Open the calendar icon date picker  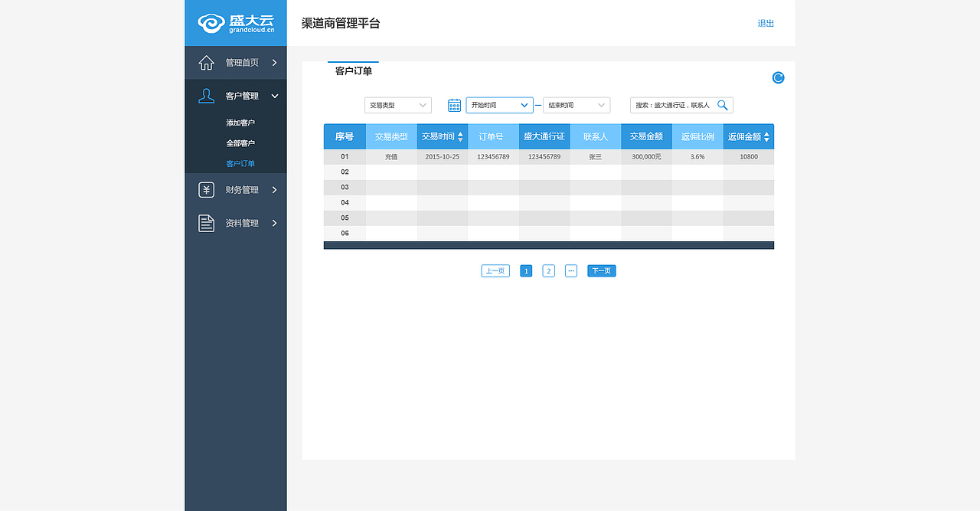pyautogui.click(x=454, y=106)
